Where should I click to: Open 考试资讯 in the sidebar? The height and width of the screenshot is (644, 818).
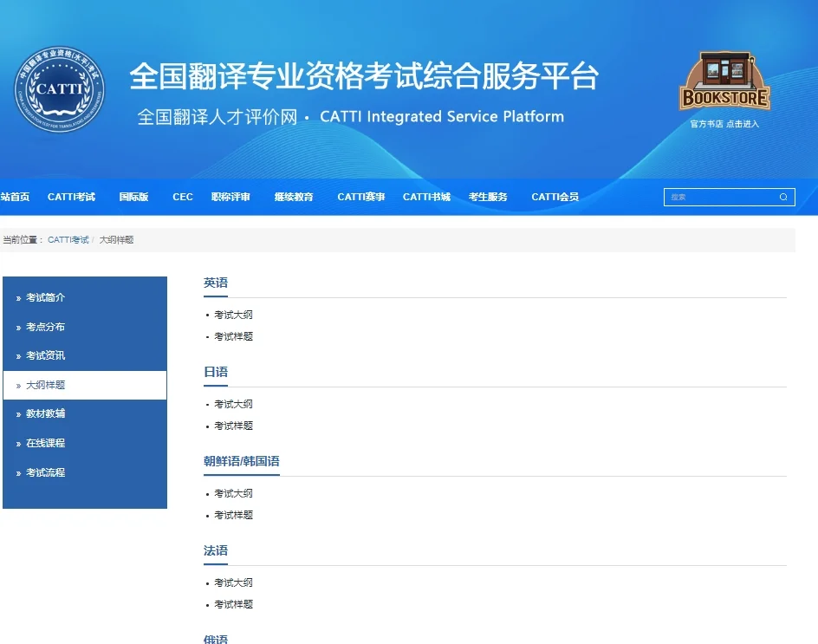[85, 355]
